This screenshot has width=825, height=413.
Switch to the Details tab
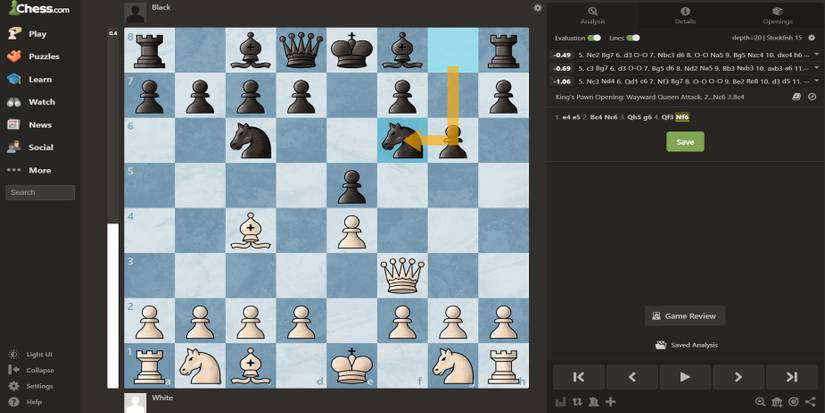pos(685,15)
